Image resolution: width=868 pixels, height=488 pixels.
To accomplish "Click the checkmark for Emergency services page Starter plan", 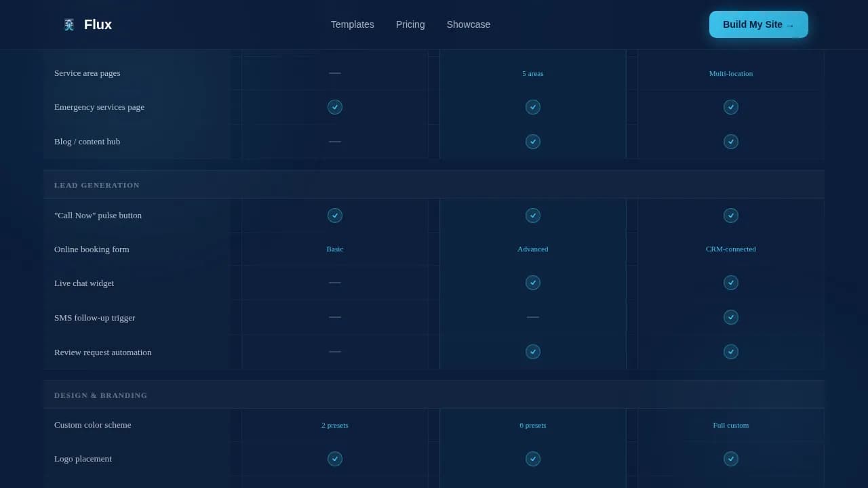I will 335,107.
